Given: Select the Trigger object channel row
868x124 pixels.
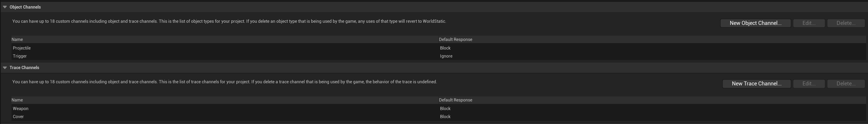Looking at the screenshot, I should [20, 56].
